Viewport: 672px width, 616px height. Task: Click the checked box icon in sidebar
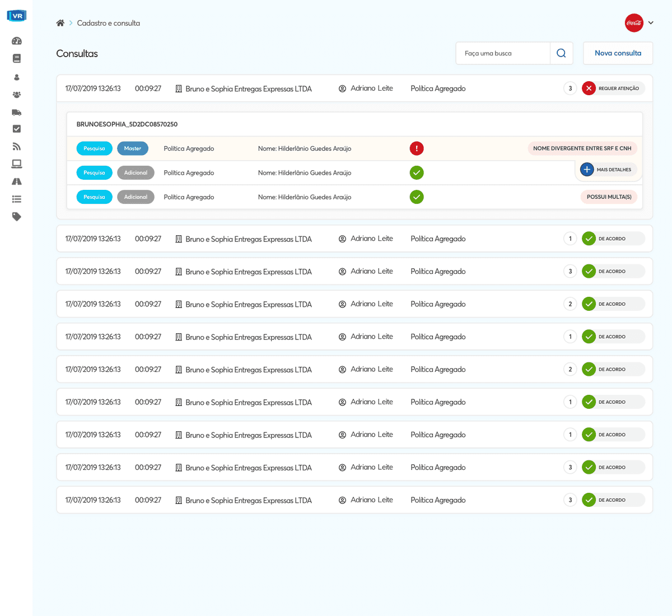click(16, 129)
